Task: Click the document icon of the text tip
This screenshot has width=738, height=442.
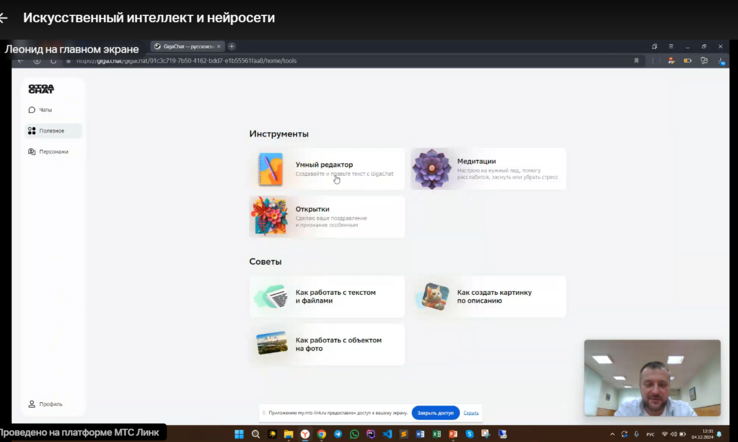Action: click(x=272, y=297)
